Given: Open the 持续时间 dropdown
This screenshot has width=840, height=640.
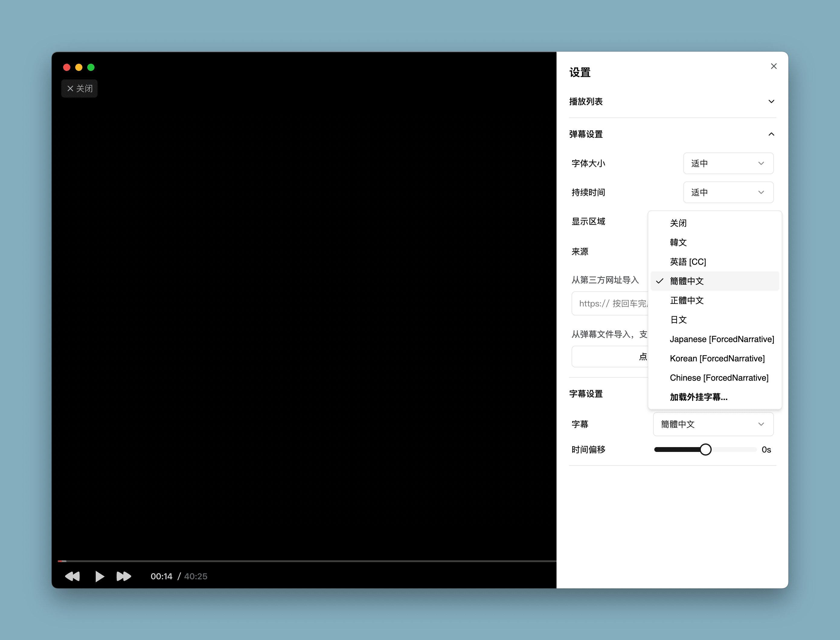Looking at the screenshot, I should 728,192.
